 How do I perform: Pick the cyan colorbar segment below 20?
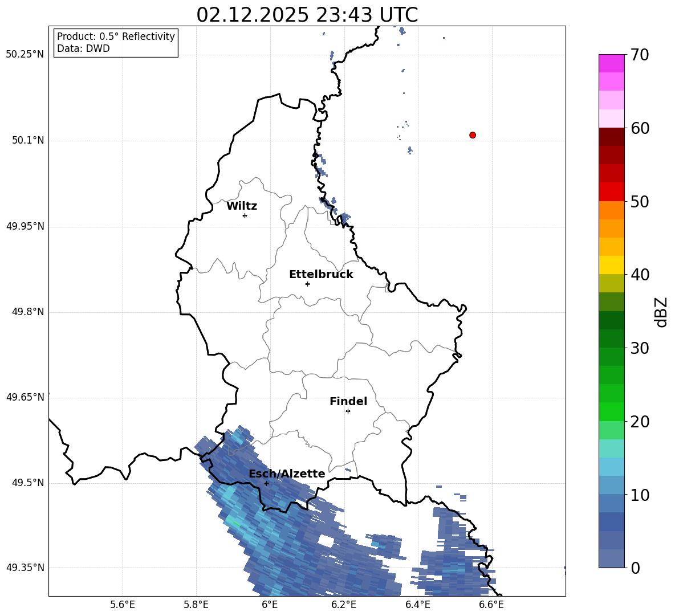pyautogui.click(x=611, y=448)
